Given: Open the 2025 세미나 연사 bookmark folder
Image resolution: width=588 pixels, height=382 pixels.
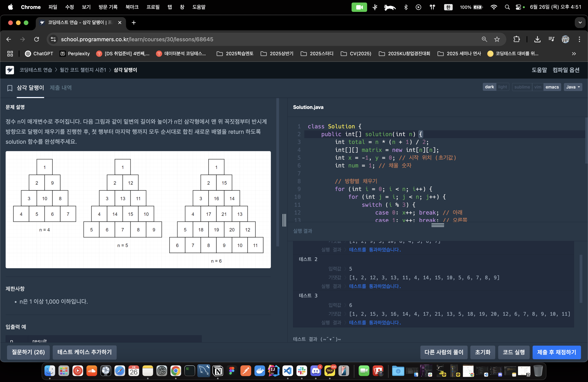Looking at the screenshot, I should [459, 54].
